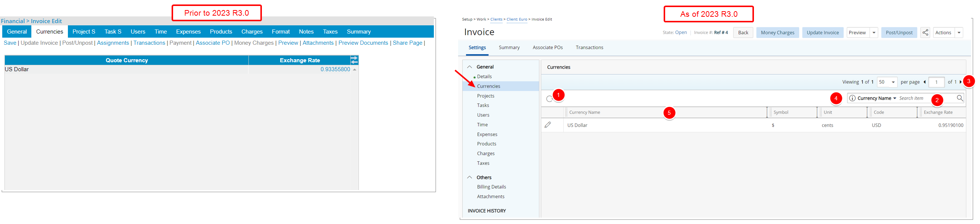This screenshot has width=980, height=224.
Task: Switch to the Project S tab
Action: 84,32
